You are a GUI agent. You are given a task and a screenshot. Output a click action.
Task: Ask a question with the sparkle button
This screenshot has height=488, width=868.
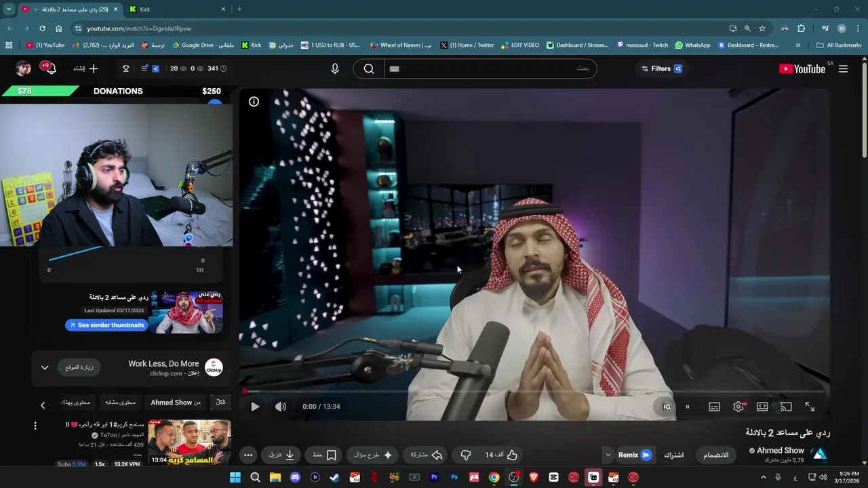(374, 455)
